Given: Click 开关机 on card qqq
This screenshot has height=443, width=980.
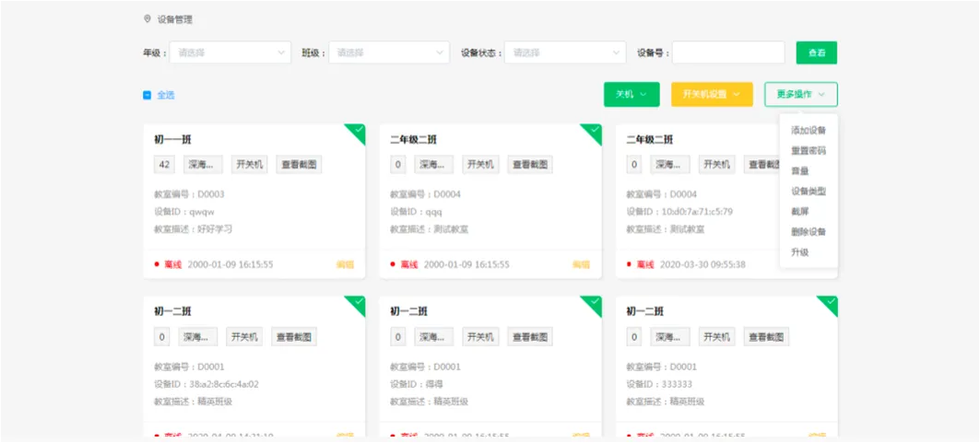Looking at the screenshot, I should [480, 165].
